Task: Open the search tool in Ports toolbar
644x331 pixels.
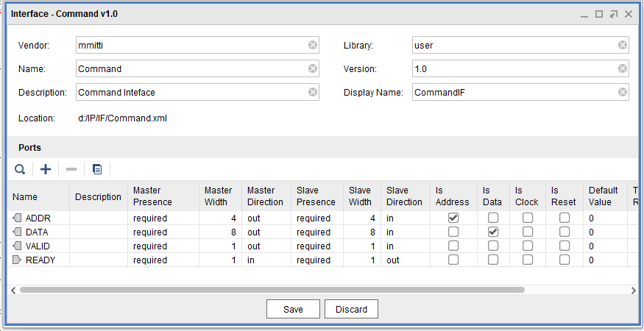Action: [x=20, y=169]
